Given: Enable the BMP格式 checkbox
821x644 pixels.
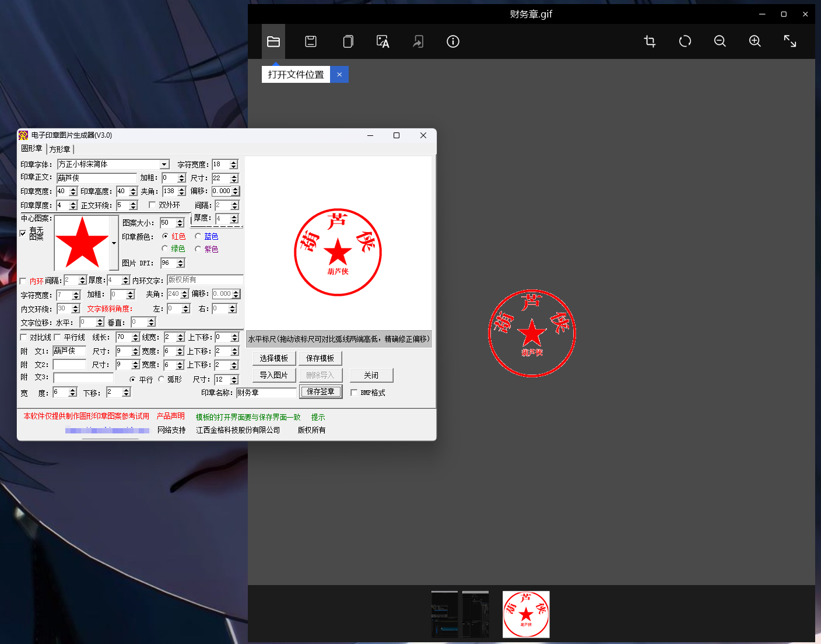Looking at the screenshot, I should pos(354,393).
